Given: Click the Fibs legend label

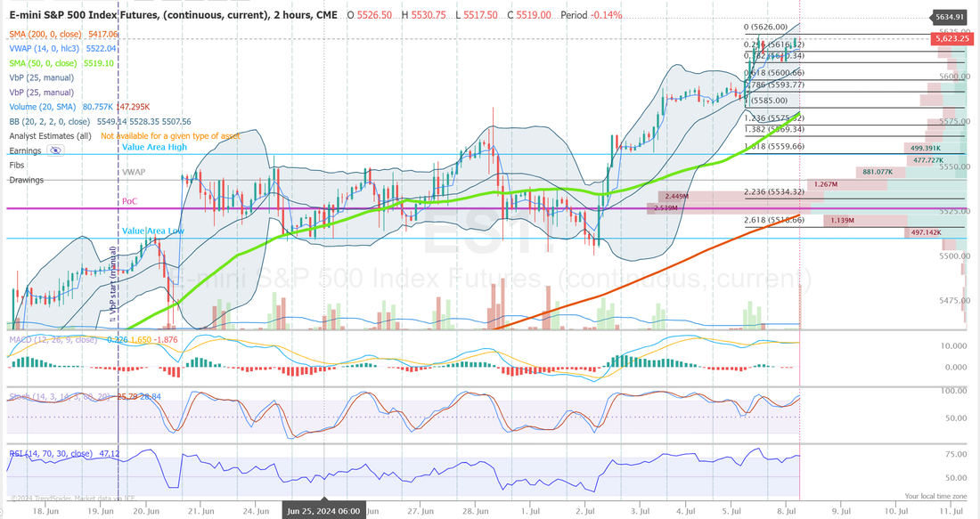Looking at the screenshot, I should tap(17, 165).
